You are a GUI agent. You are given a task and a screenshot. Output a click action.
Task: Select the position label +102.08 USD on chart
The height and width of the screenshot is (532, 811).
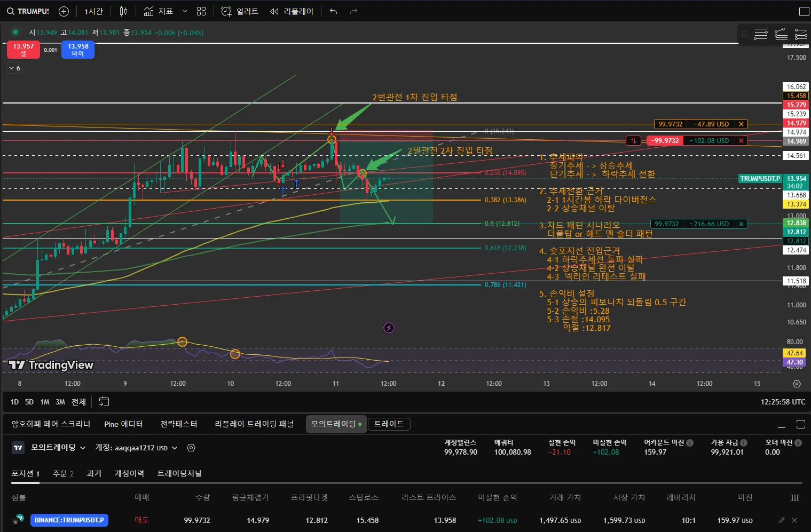pos(709,141)
